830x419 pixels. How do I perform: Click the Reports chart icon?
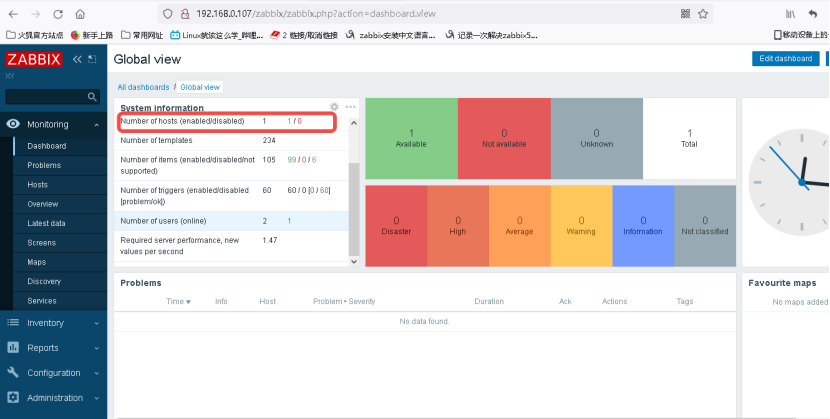click(x=13, y=348)
